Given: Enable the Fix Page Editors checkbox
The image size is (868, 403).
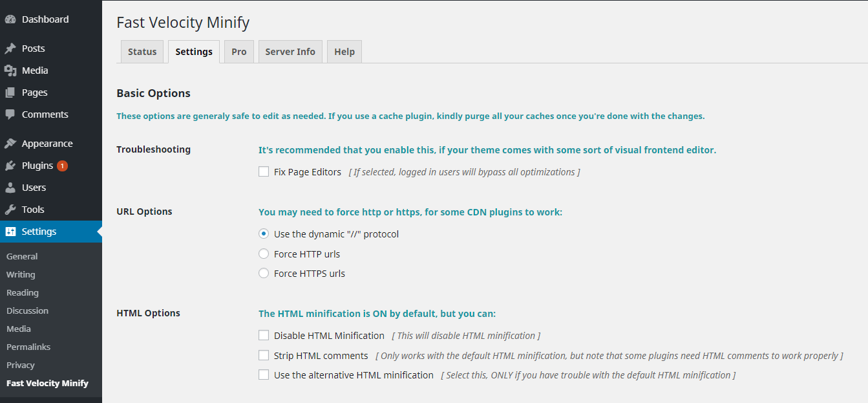Looking at the screenshot, I should pos(263,171).
